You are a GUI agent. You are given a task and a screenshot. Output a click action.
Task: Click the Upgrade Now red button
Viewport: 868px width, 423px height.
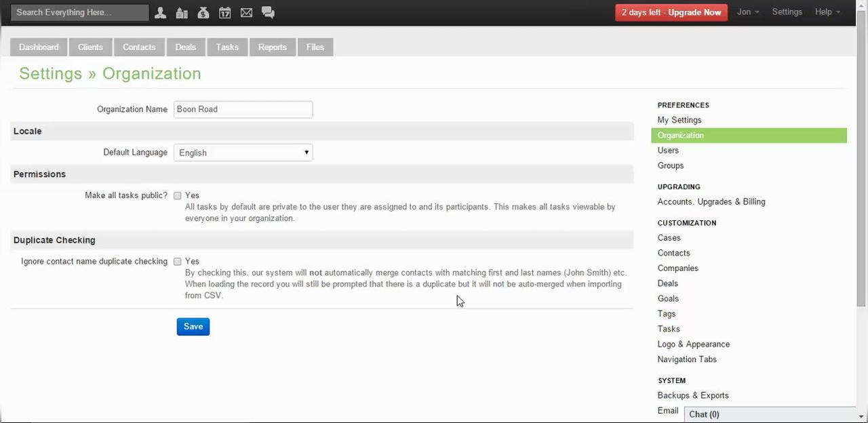tap(671, 13)
